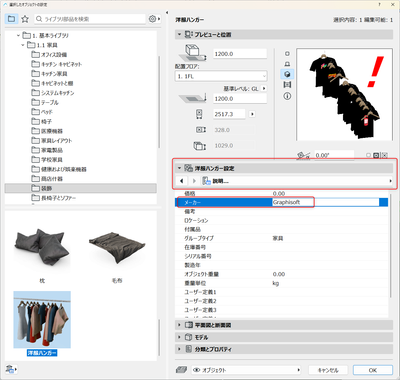This screenshot has width=400, height=380.
Task: Select the 健康および娯楽機器 folder
Action: point(59,169)
